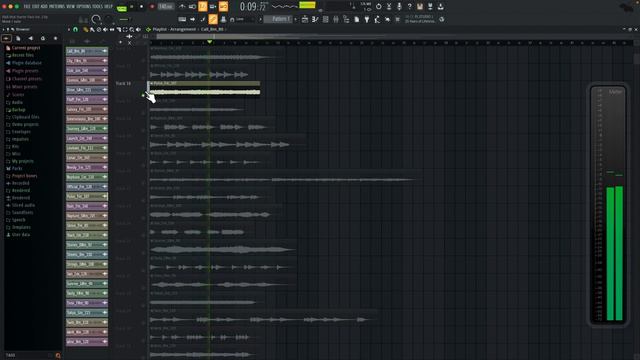640x360 pixels.
Task: Select the zoom magnifier tool in playlist
Action: [132, 29]
